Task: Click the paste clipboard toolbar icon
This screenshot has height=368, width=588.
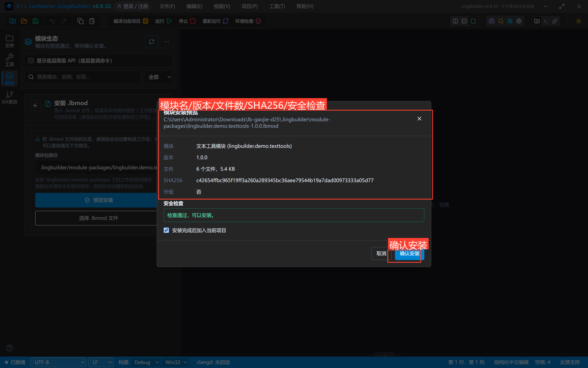Action: coord(92,21)
